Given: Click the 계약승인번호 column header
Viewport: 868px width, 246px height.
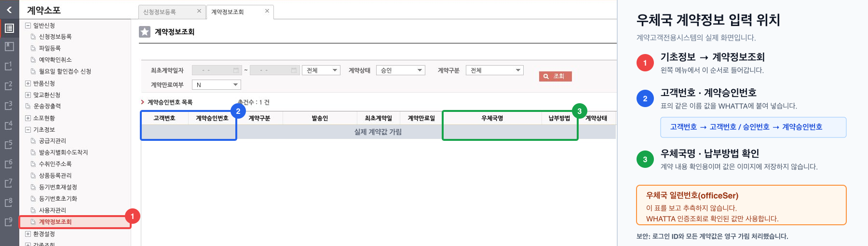Looking at the screenshot, I should [212, 118].
